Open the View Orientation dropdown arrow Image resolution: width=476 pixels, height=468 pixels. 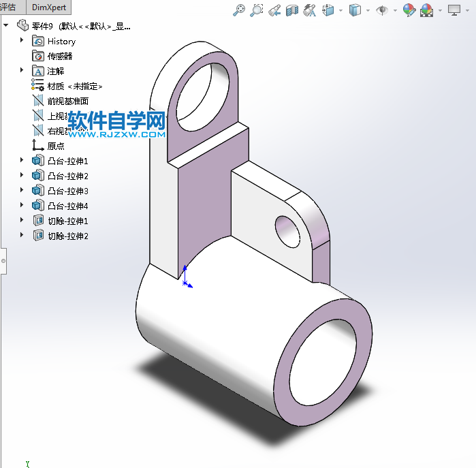340,11
